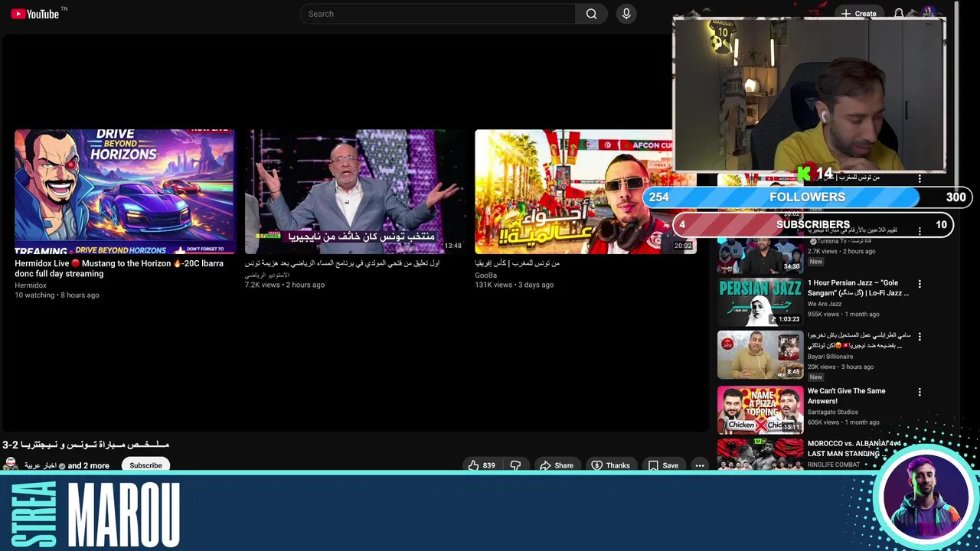Image resolution: width=980 pixels, height=551 pixels.
Task: Click '1 Hour Persian Jazz' video title
Action: 858,288
